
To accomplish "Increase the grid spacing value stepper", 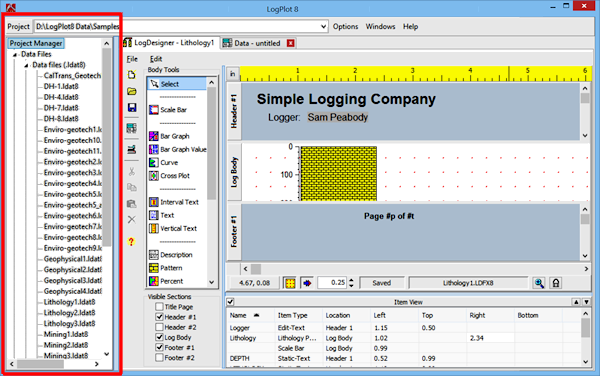I will (351, 280).
